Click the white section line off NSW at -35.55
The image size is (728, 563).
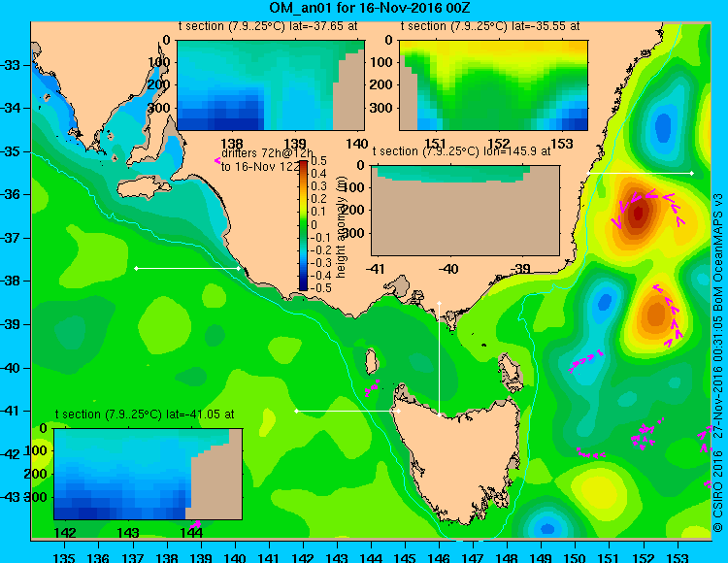click(640, 173)
